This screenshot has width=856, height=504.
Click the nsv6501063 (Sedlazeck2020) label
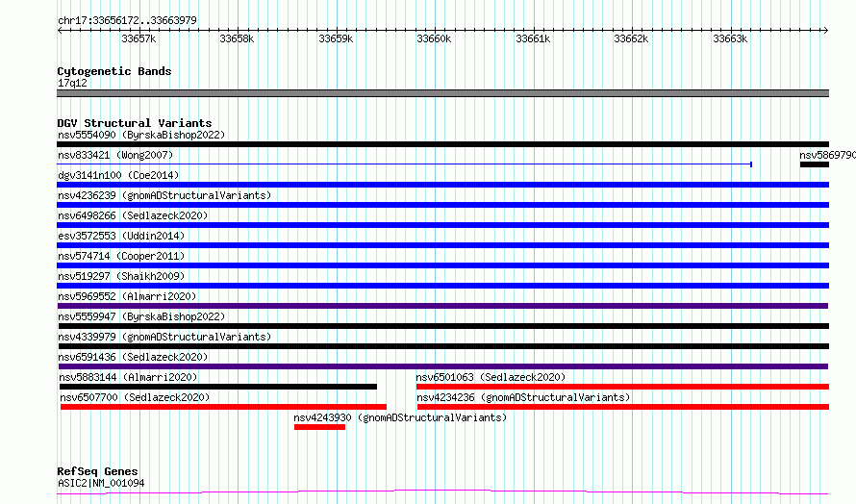click(x=491, y=377)
